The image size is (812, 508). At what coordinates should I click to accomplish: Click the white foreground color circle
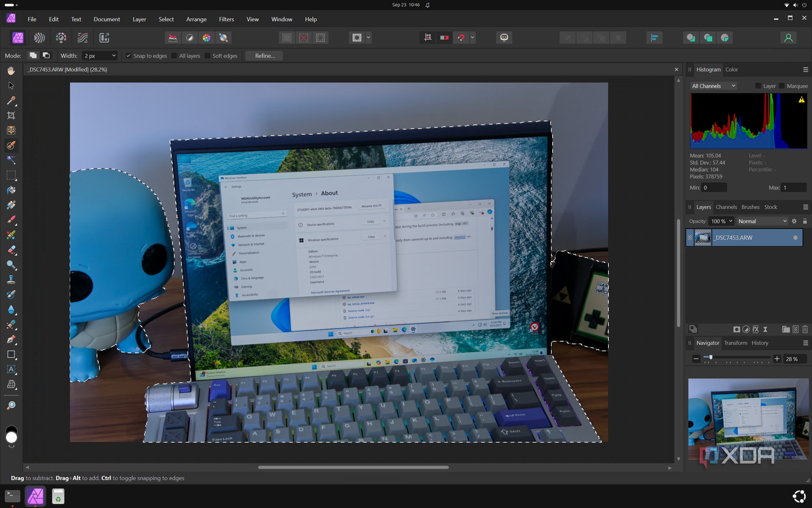point(11,438)
